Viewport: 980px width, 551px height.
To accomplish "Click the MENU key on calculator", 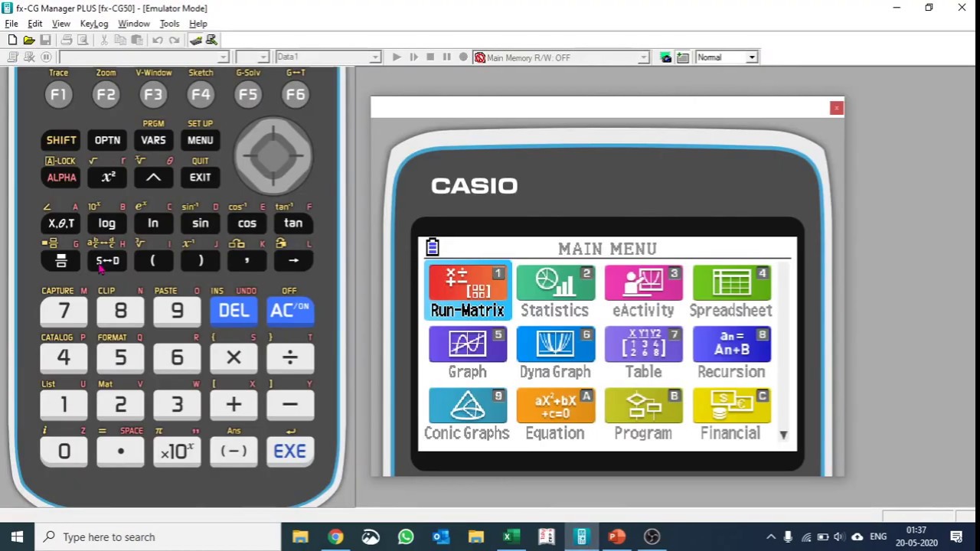I will pyautogui.click(x=200, y=140).
